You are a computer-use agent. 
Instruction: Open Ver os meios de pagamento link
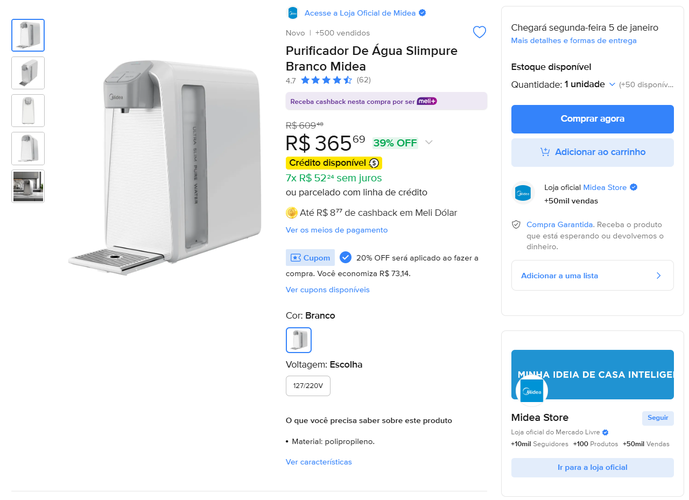pos(337,230)
